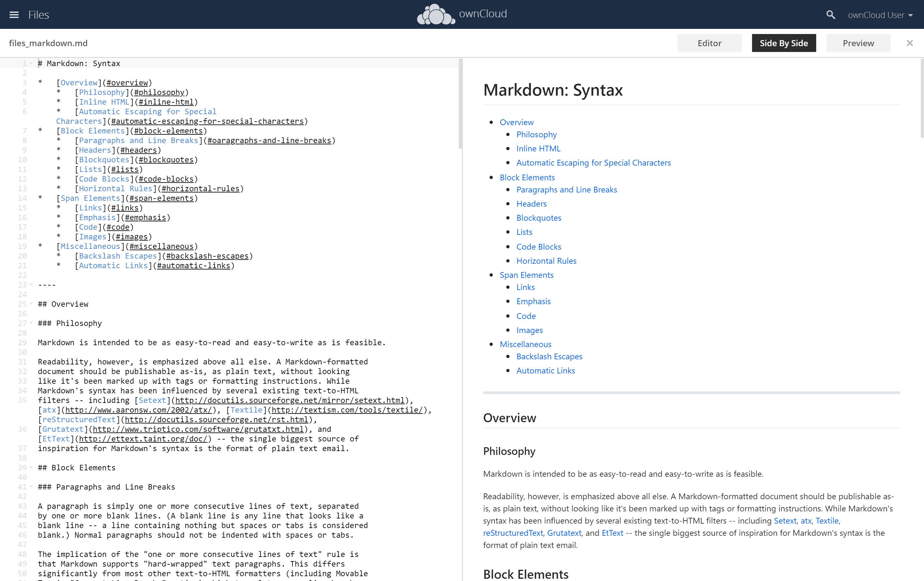This screenshot has height=581, width=924.
Task: Open the ownCloud User dropdown
Action: (880, 15)
